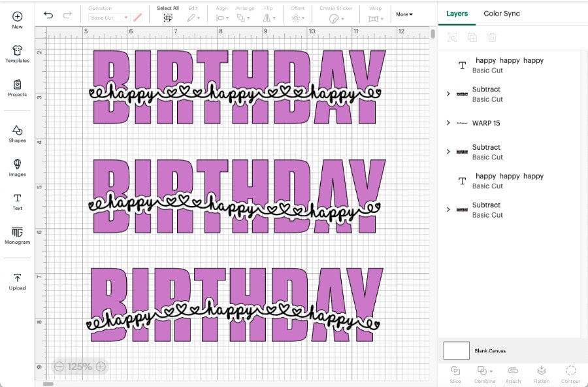Expand the second Subtract layer
The height and width of the screenshot is (387, 588).
pos(448,151)
